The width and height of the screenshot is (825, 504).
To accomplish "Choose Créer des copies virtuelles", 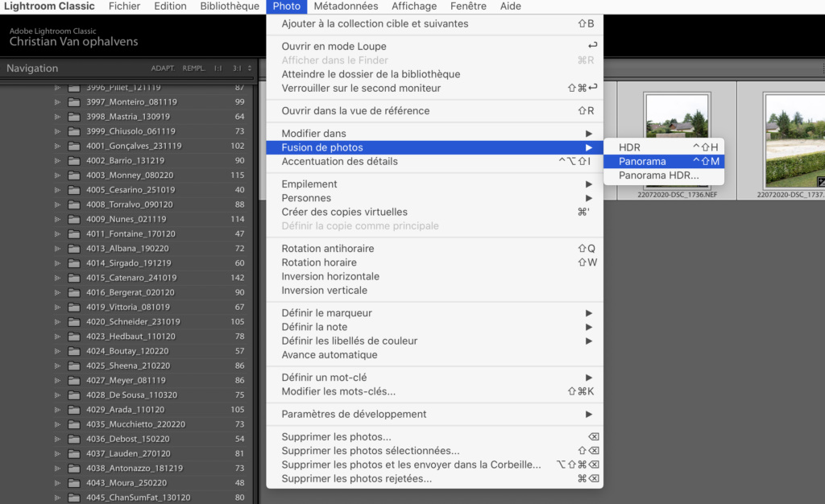I will click(434, 212).
